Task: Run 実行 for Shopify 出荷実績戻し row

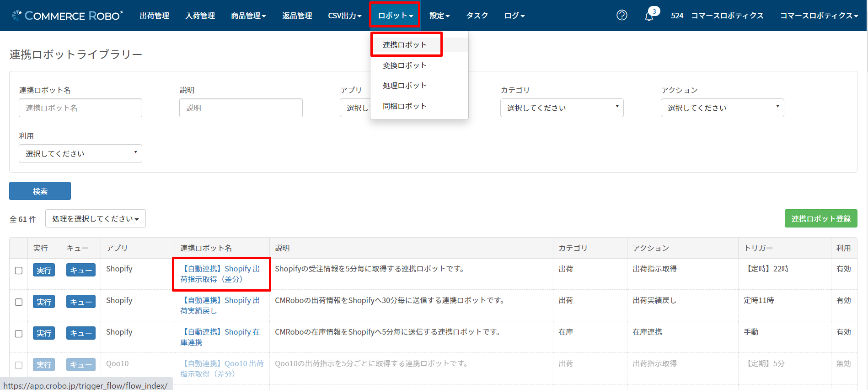Action: point(44,302)
